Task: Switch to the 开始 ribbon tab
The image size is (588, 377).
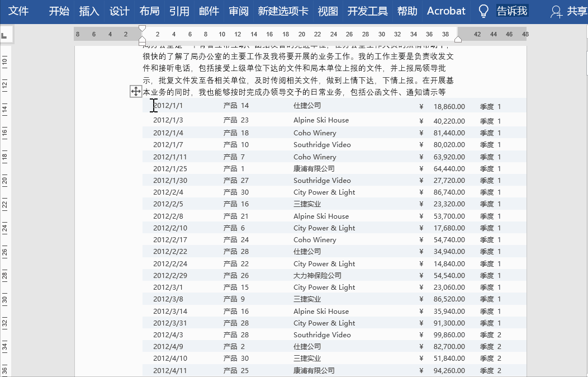Action: (59, 11)
